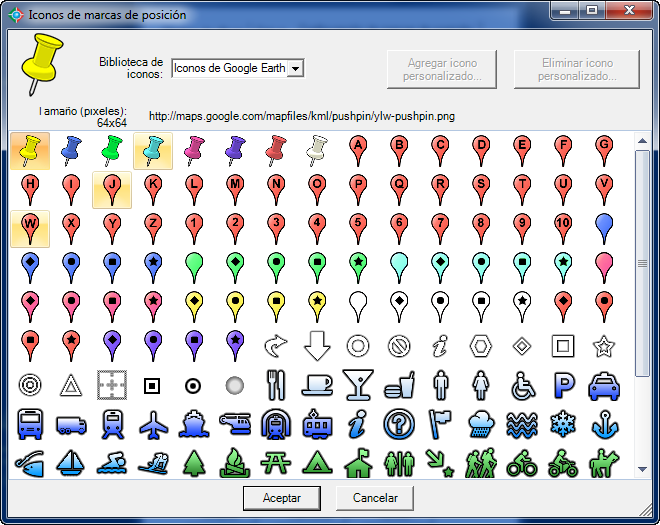Viewport: 660px width, 525px height.
Task: Choose the white down arrow icon
Action: click(317, 346)
